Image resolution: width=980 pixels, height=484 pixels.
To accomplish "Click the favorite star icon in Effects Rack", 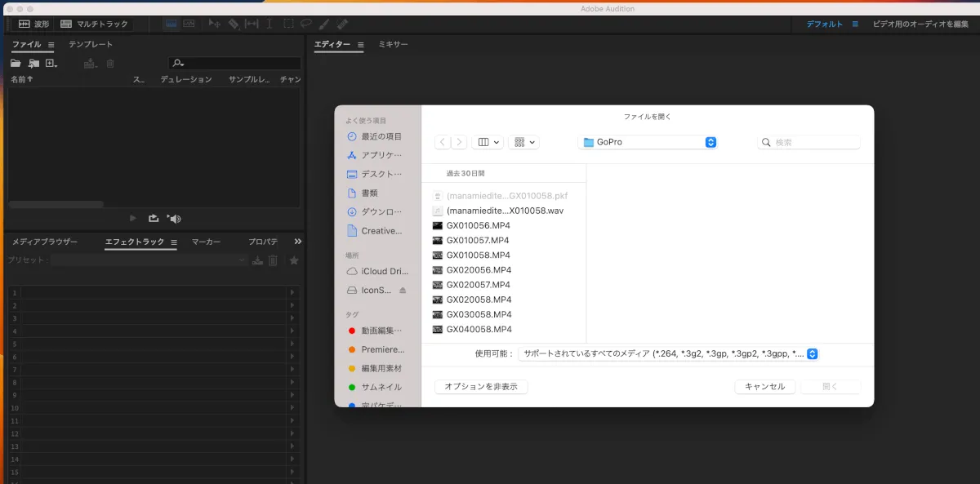I will tap(294, 260).
